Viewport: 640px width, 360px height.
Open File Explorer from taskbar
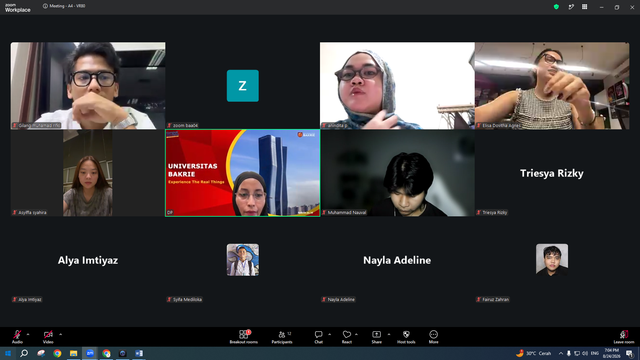click(x=73, y=353)
